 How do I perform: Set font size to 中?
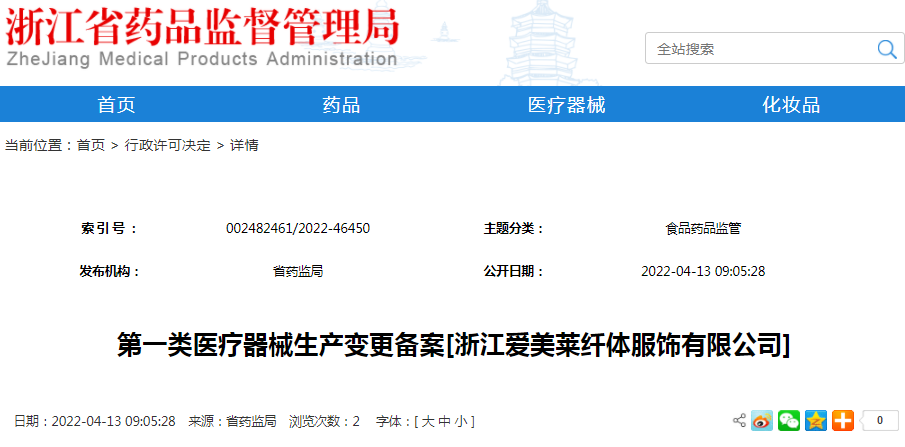[444, 421]
